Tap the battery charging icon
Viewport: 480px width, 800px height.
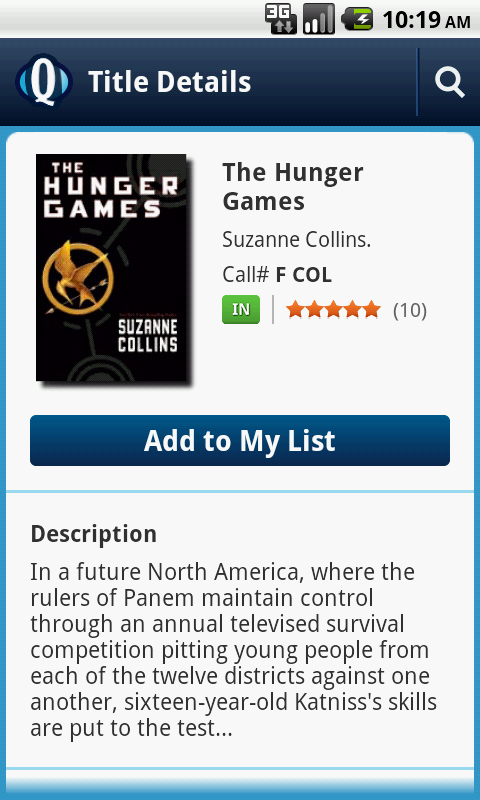(x=357, y=19)
